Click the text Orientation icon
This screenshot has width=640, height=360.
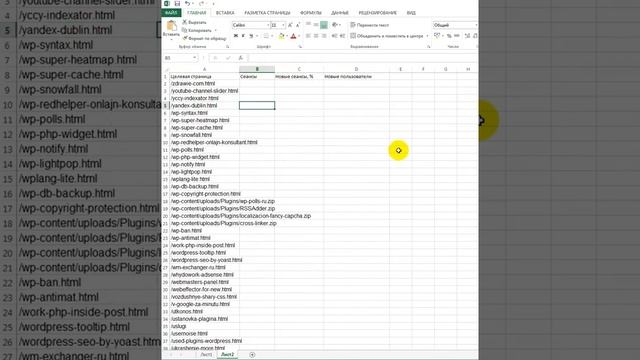[x=335, y=25]
